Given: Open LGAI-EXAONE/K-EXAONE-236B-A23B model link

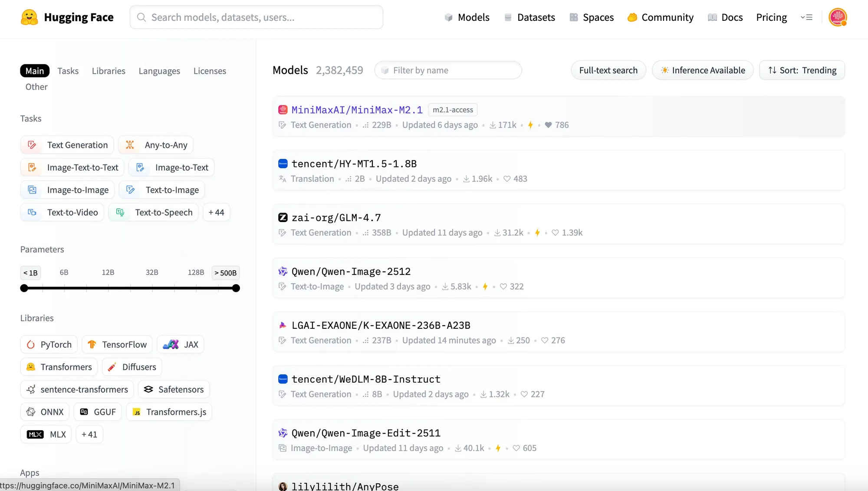Looking at the screenshot, I should 381,325.
